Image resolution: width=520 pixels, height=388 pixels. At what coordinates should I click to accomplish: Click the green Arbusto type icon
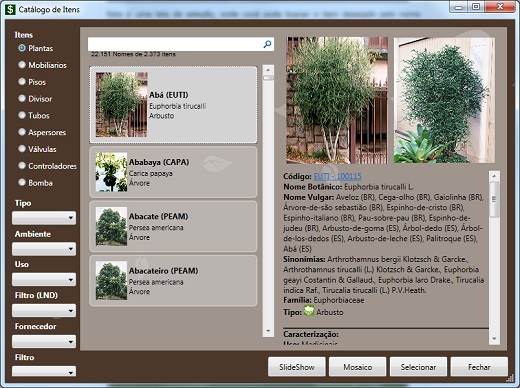[309, 311]
